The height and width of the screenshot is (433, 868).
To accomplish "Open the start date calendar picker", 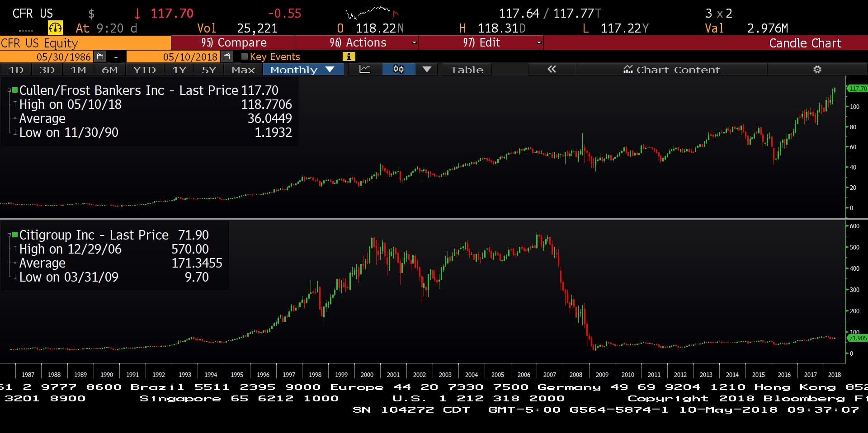I will coord(100,56).
